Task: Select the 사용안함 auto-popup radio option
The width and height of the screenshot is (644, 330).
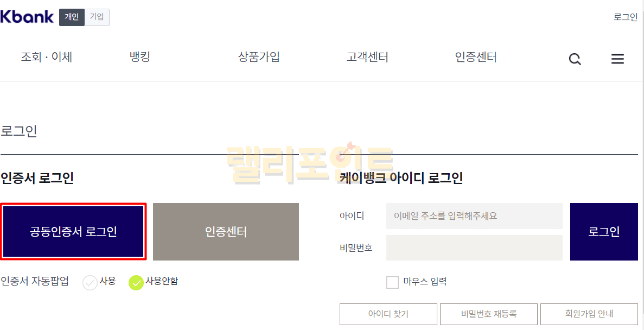Action: [x=136, y=283]
